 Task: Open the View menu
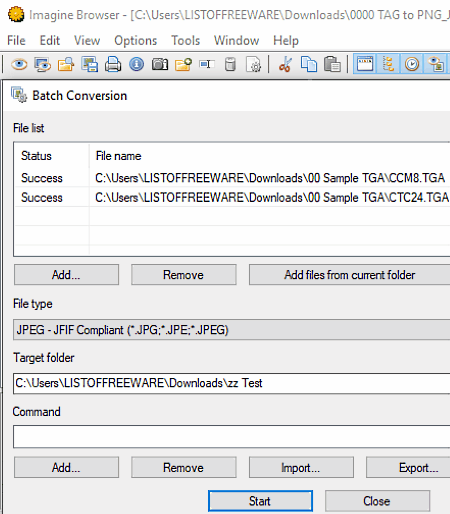[87, 40]
